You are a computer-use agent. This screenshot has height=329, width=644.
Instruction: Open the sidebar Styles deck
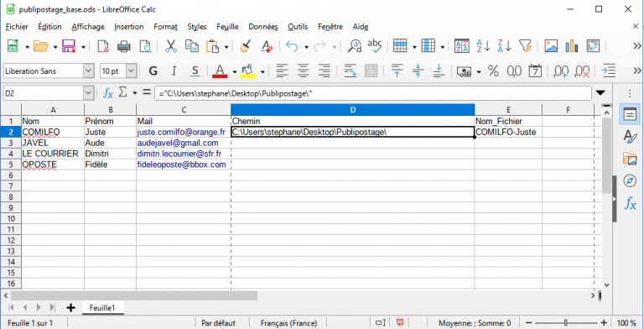[x=630, y=137]
